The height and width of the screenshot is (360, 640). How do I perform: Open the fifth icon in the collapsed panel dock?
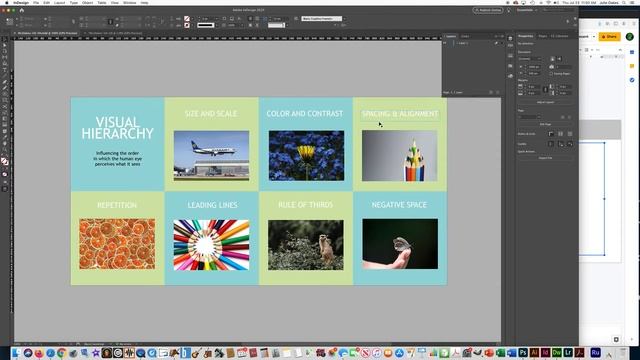pyautogui.click(x=510, y=76)
